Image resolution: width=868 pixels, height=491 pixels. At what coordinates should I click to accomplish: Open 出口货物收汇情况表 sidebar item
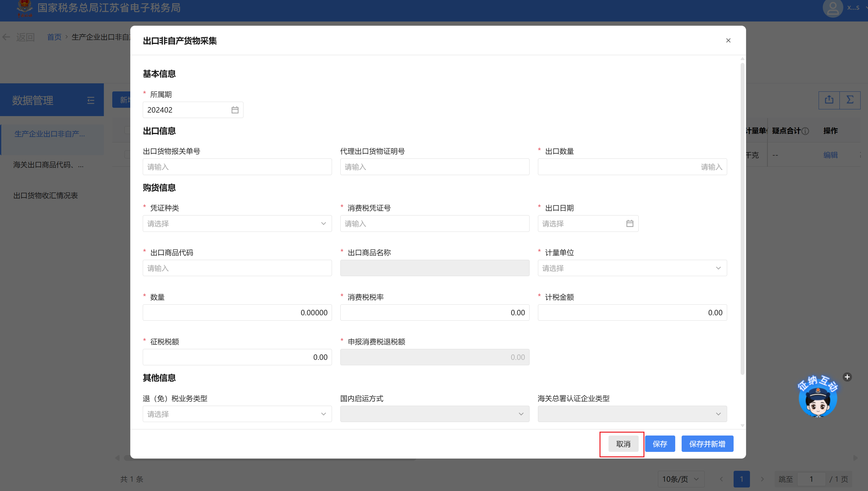[x=46, y=196]
